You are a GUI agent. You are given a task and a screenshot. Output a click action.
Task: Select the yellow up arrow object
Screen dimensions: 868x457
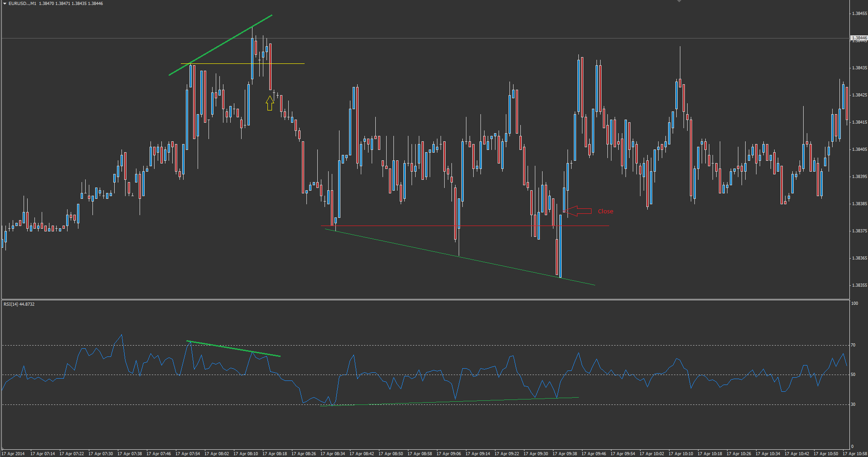270,103
